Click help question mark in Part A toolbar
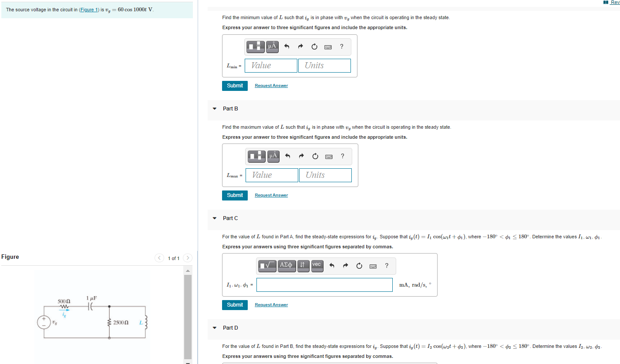This screenshot has width=620, height=364. pos(342,47)
